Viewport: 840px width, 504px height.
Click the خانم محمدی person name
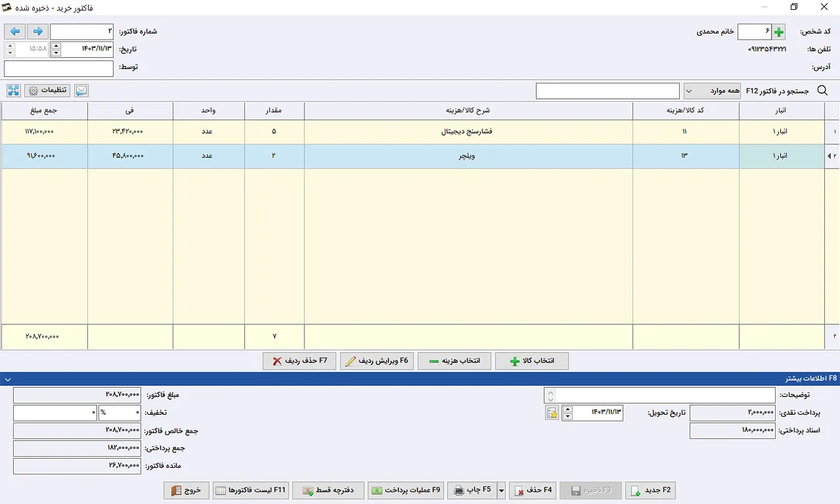click(x=715, y=31)
